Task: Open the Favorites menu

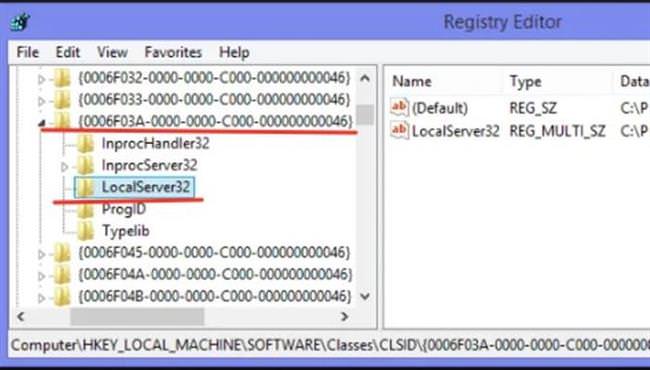Action: click(x=173, y=53)
